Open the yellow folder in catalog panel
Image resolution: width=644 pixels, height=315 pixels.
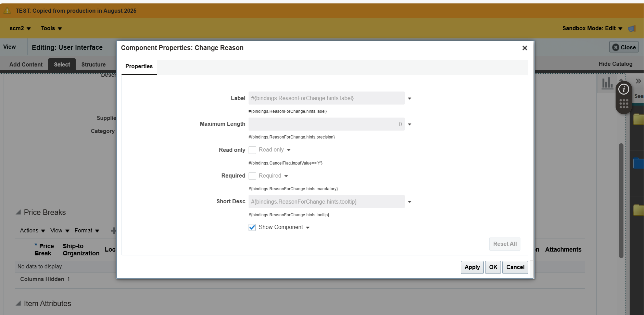(x=639, y=119)
